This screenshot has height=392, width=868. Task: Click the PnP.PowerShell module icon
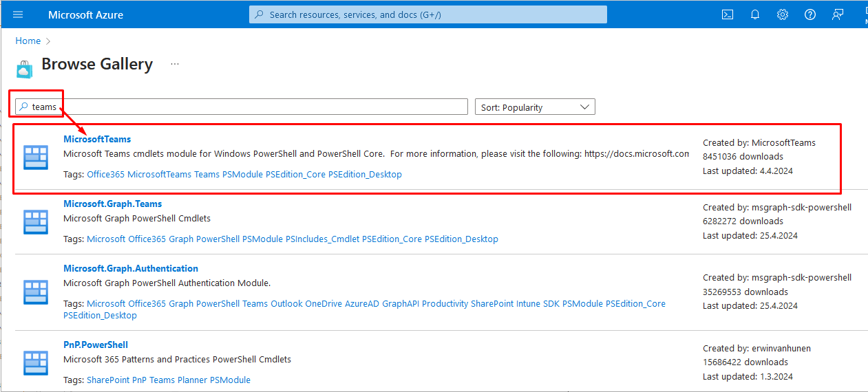pos(36,362)
